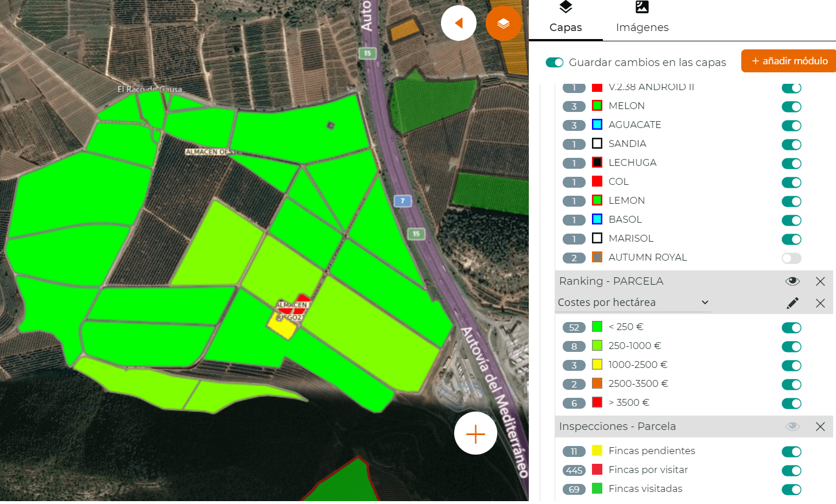Viewport: 836px width, 504px height.
Task: Click the yellow 1000-2500 € color swatch
Action: [x=597, y=365]
